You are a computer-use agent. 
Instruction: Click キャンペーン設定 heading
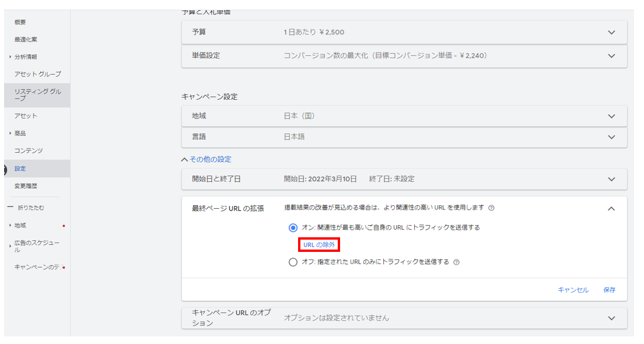[x=209, y=97]
